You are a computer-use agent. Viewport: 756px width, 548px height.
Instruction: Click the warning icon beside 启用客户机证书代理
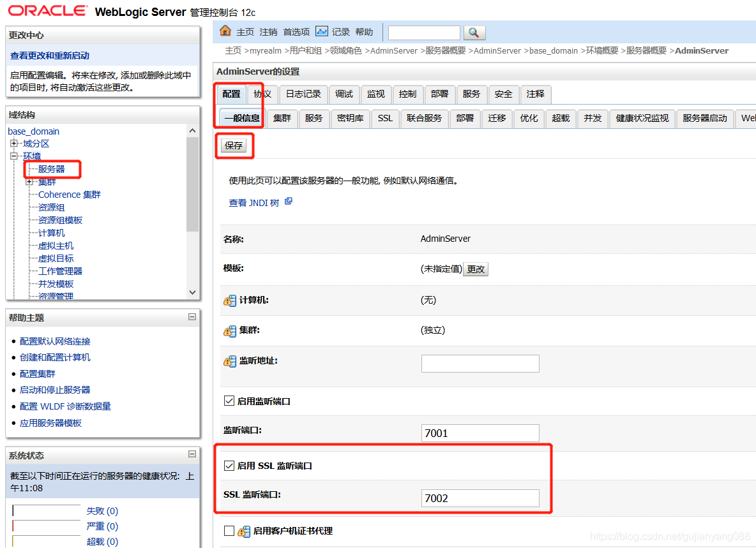coord(245,531)
